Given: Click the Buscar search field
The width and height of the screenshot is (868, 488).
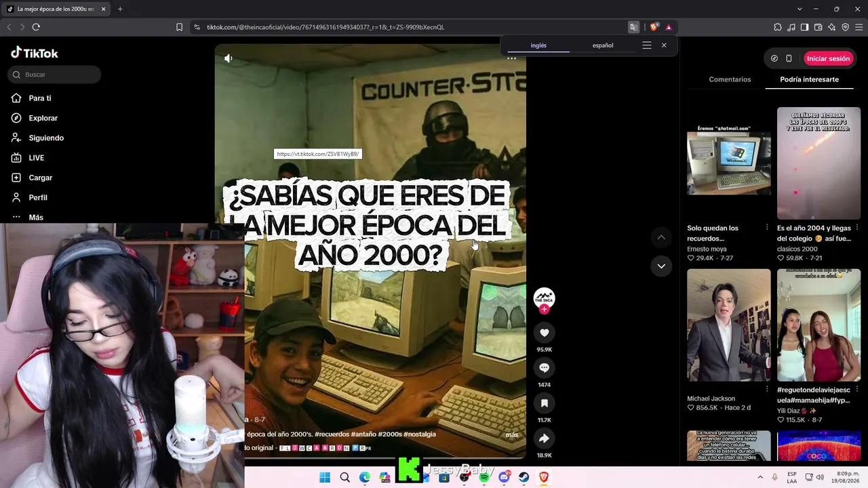Looking at the screenshot, I should tap(54, 75).
